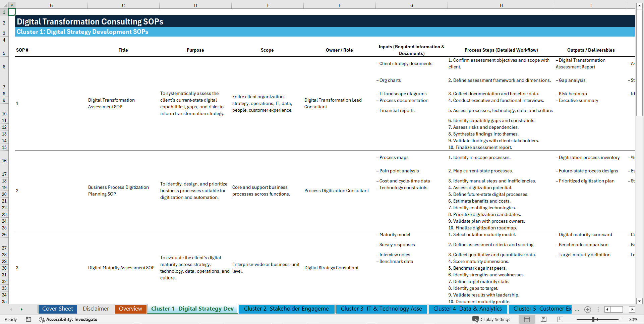This screenshot has height=324, width=644.
Task: Switch to Cluster 2 Stakeholder Engagement sheet
Action: point(286,309)
